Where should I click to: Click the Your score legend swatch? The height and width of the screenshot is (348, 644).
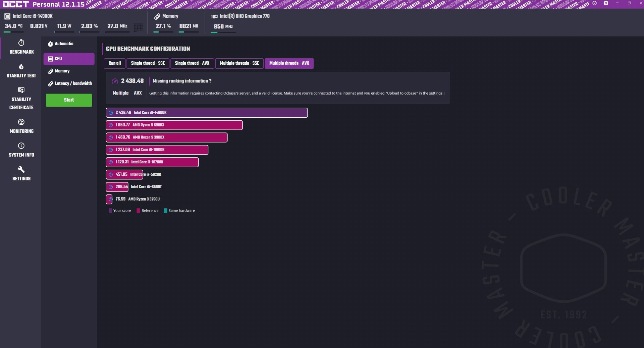tap(110, 211)
